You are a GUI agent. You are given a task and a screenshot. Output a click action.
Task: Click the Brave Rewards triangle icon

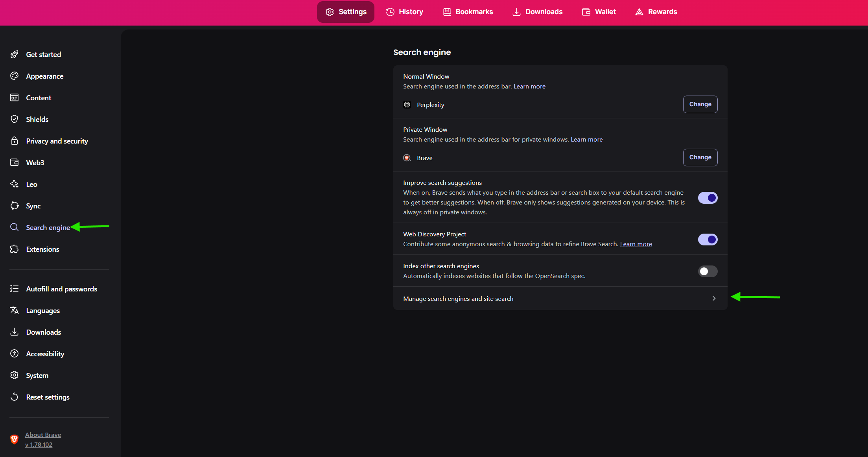tap(639, 12)
